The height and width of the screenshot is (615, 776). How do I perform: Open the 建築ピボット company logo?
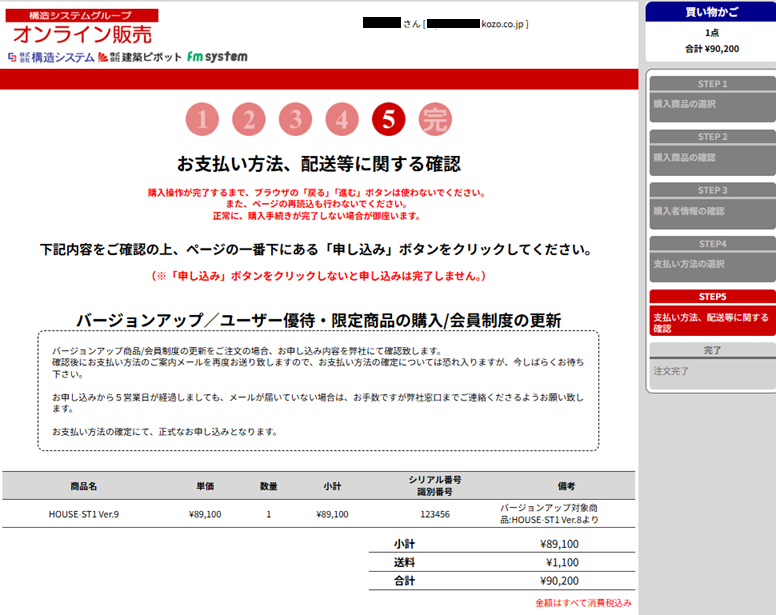pyautogui.click(x=140, y=57)
